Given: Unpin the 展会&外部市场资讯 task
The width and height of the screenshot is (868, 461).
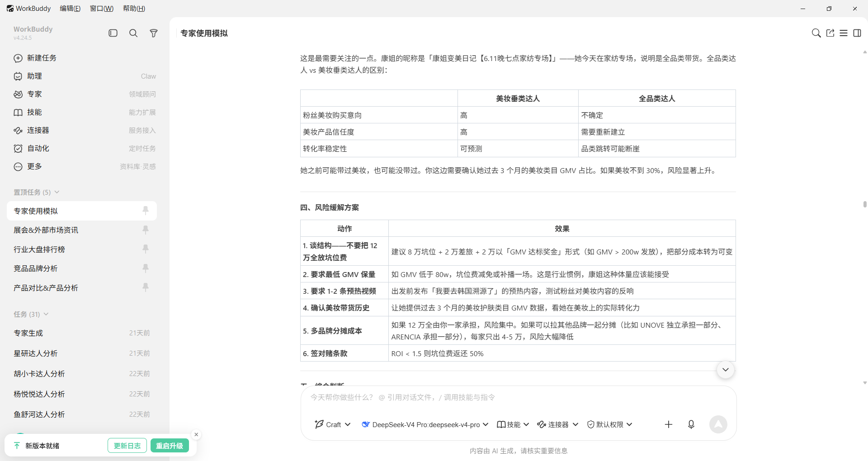Looking at the screenshot, I should (146, 230).
